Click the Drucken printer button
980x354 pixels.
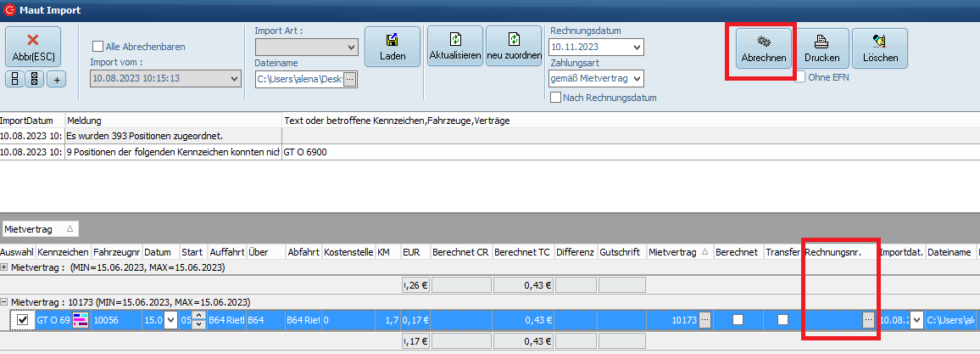tap(821, 49)
